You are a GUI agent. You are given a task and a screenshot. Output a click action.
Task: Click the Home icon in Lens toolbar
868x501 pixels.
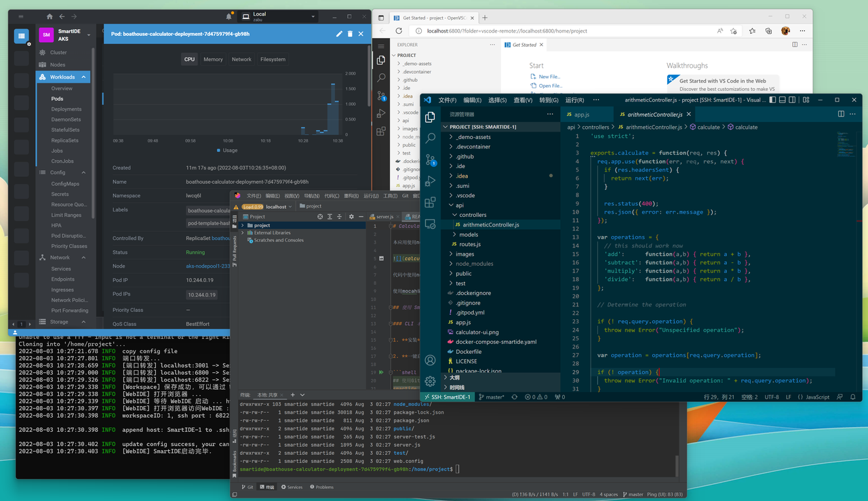[50, 16]
